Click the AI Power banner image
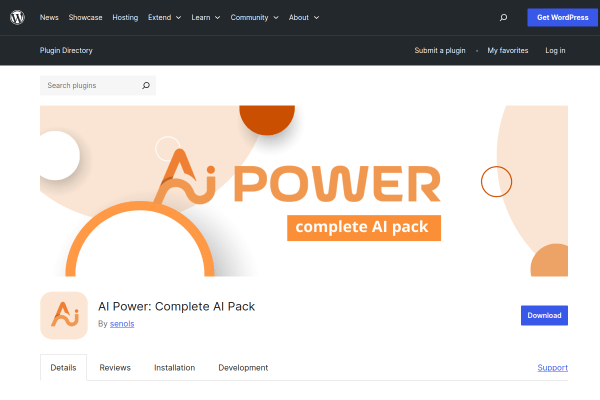Image resolution: width=600 pixels, height=400 pixels. [304, 191]
